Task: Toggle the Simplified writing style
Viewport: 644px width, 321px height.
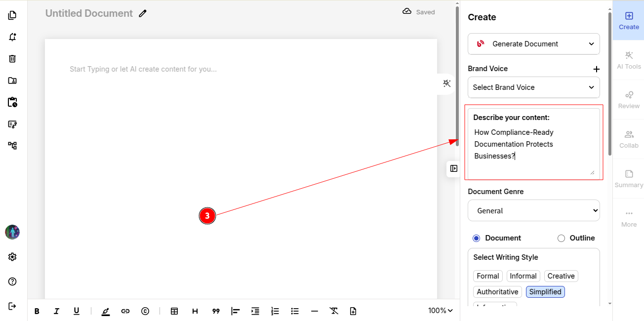Action: click(545, 292)
